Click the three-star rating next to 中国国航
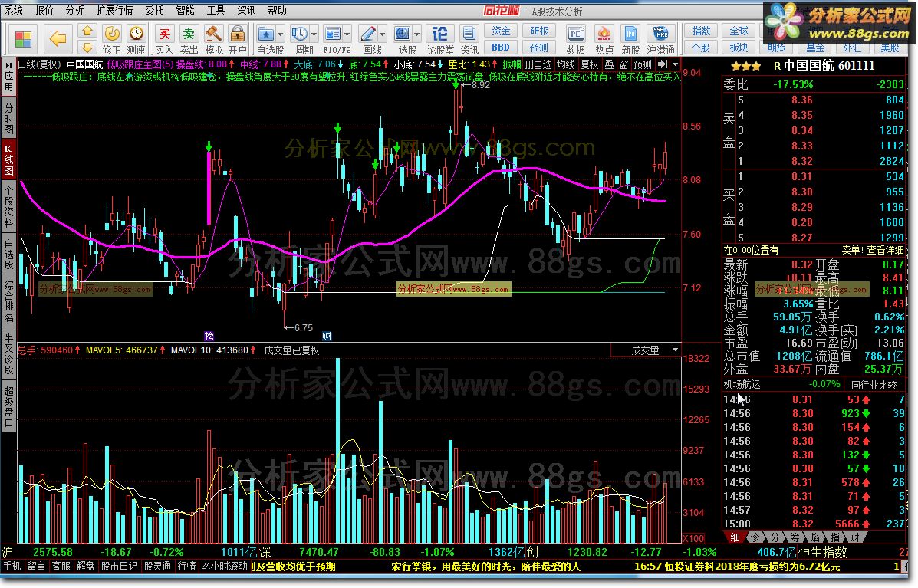Screen dimensions: 918x588 tap(745, 66)
